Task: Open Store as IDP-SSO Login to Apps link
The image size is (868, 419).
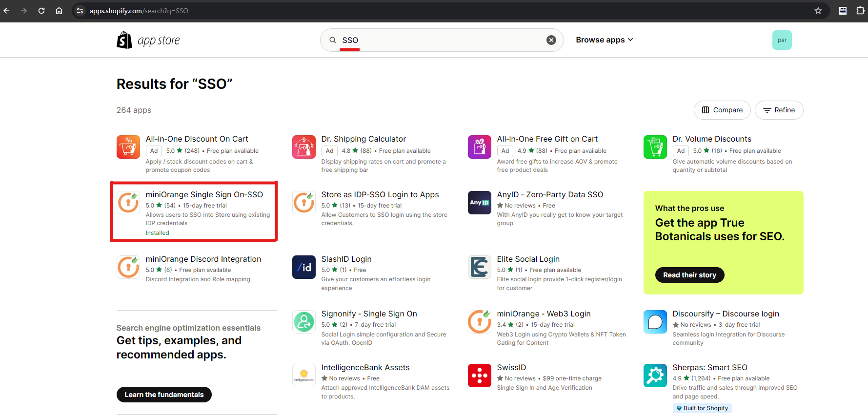Action: pos(380,194)
